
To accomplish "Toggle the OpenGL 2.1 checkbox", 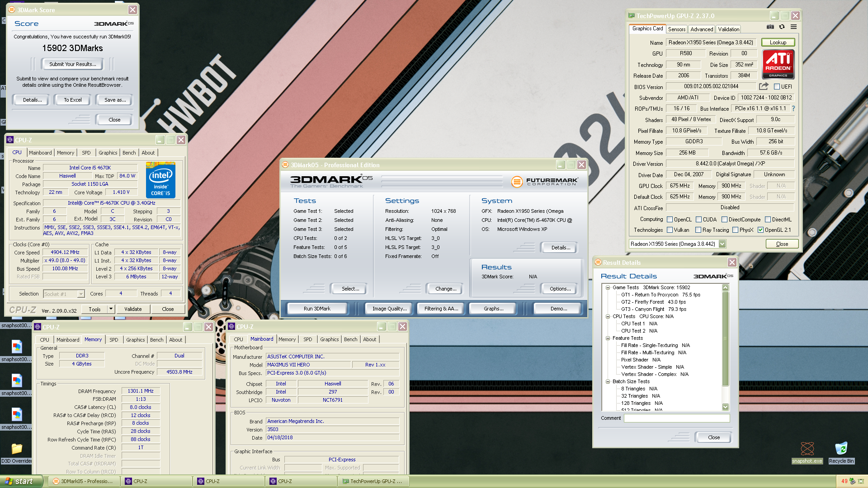I will click(761, 230).
